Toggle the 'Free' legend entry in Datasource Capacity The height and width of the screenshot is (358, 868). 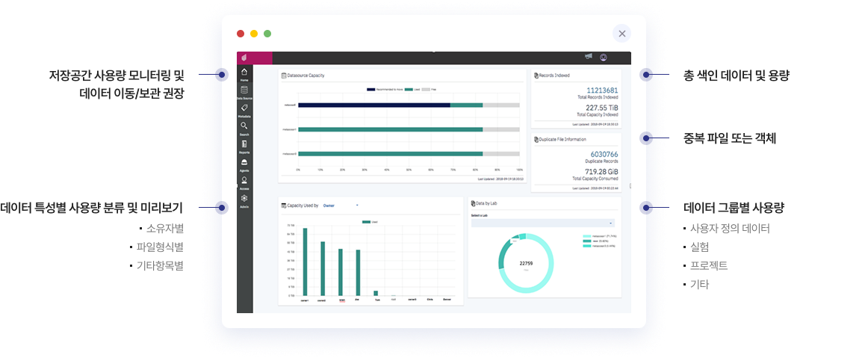(x=430, y=89)
